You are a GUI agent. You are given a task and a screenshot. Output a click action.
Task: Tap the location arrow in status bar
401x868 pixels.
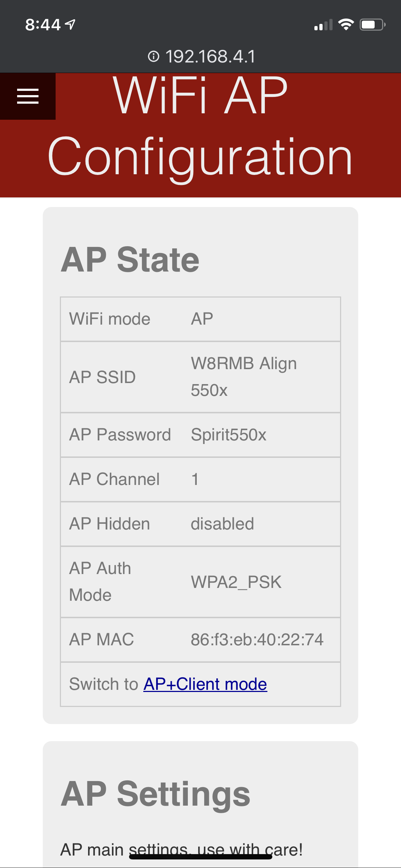point(71,24)
